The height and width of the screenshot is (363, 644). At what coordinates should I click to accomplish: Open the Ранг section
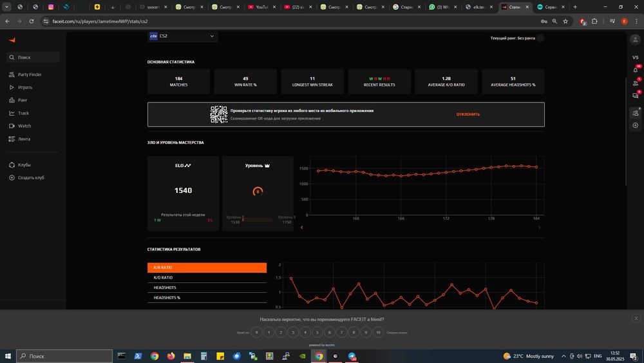pyautogui.click(x=18, y=100)
